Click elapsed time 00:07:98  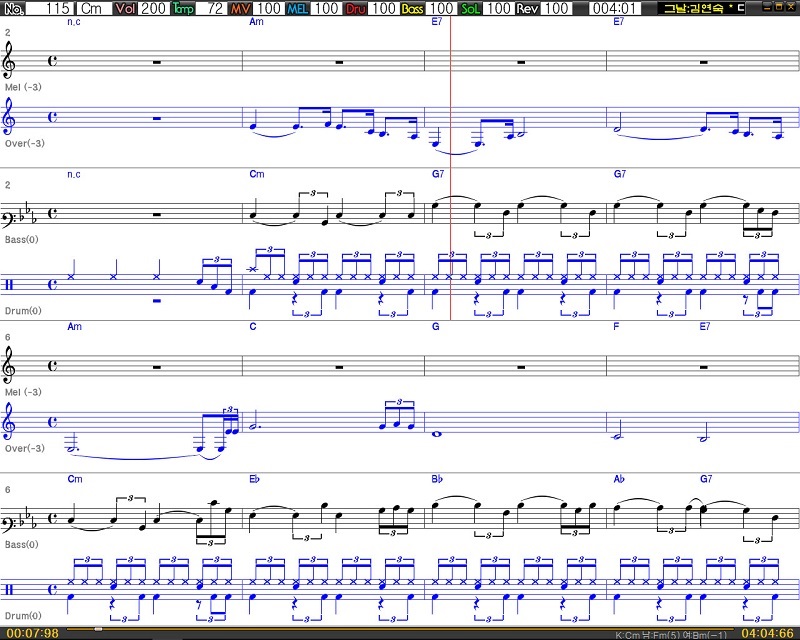pos(33,633)
